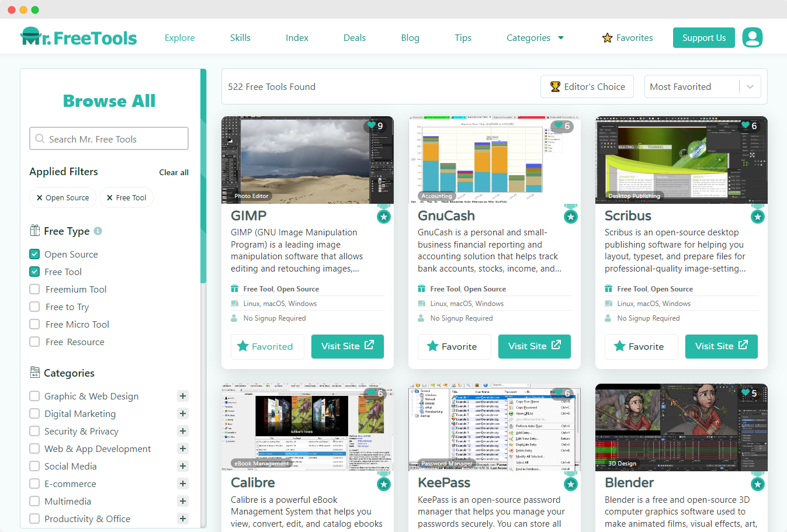Screen dimensions: 787x532
Task: Click the Categories section heading icon
Action: tap(34, 372)
